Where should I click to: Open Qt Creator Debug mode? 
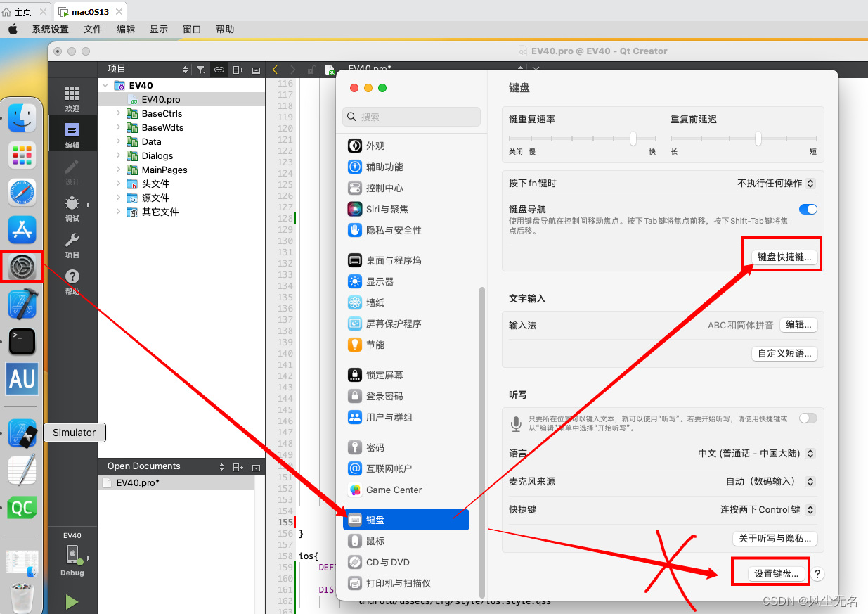pyautogui.click(x=72, y=209)
